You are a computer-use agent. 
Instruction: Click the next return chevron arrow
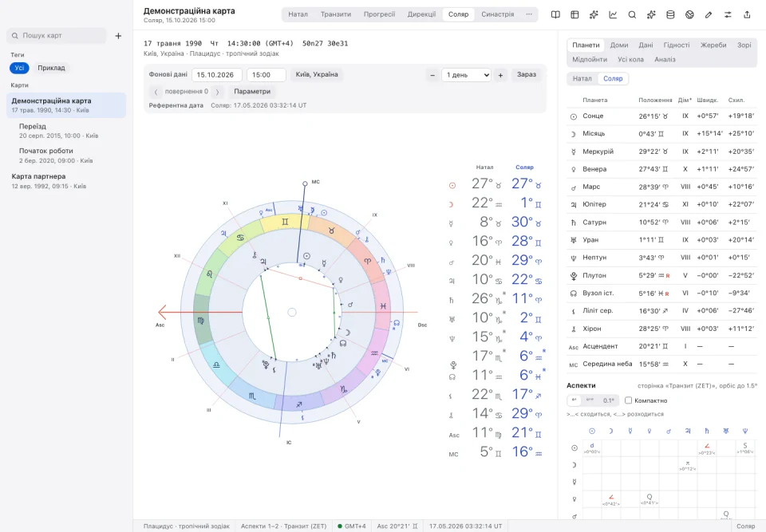[x=217, y=92]
